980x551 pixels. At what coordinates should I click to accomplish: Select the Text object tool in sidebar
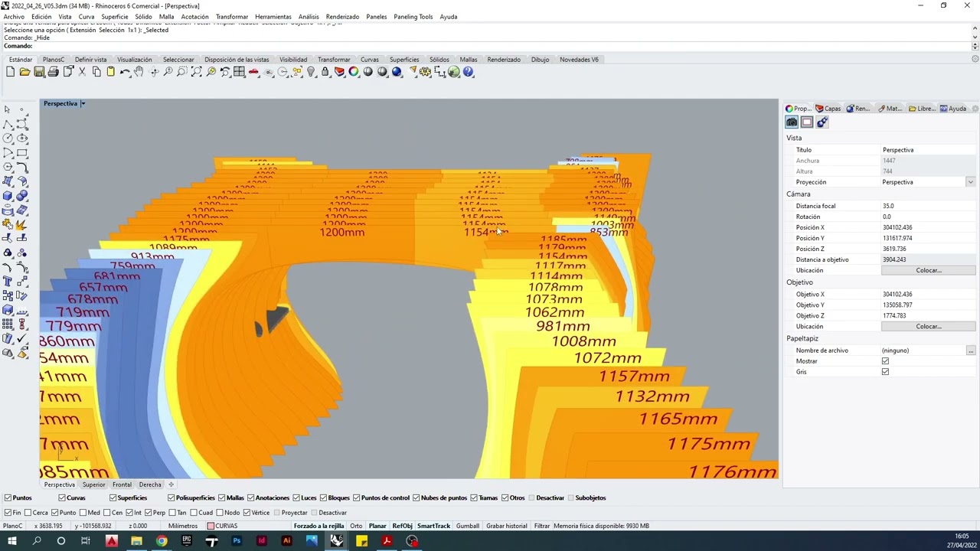[x=8, y=282]
